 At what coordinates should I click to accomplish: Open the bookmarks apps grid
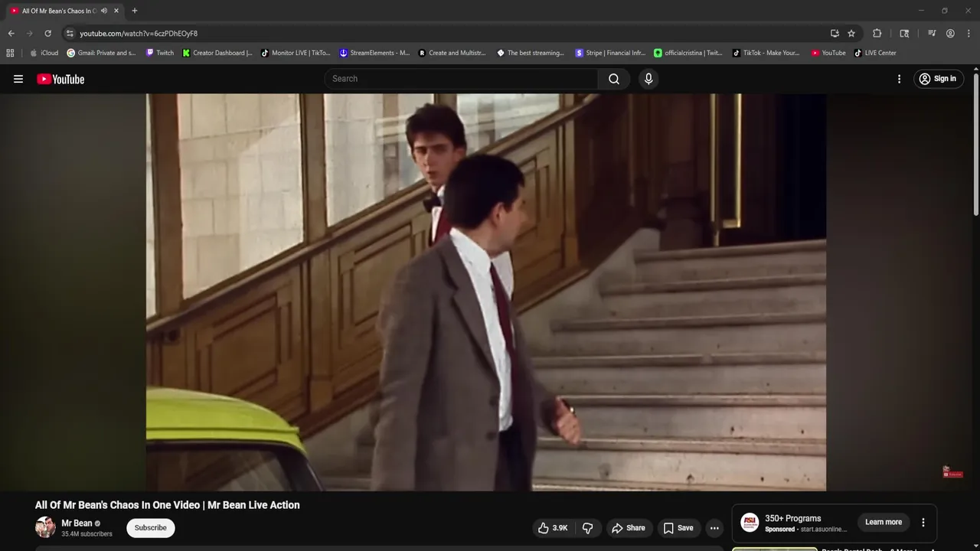pyautogui.click(x=10, y=53)
